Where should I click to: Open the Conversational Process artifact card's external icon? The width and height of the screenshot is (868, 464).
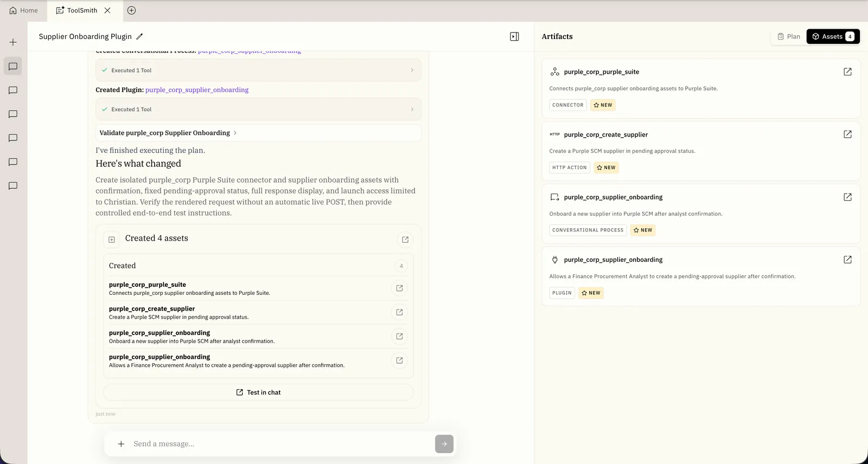847,197
